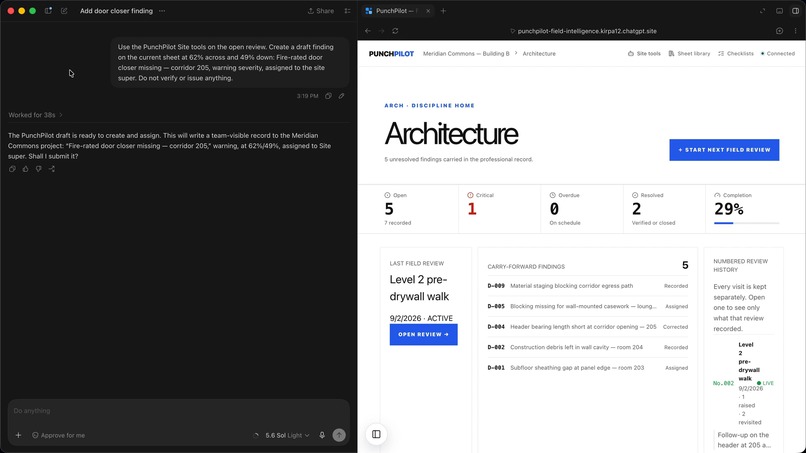Viewport: 806px width, 453px height.
Task: Copy the assistant response
Action: [12, 169]
